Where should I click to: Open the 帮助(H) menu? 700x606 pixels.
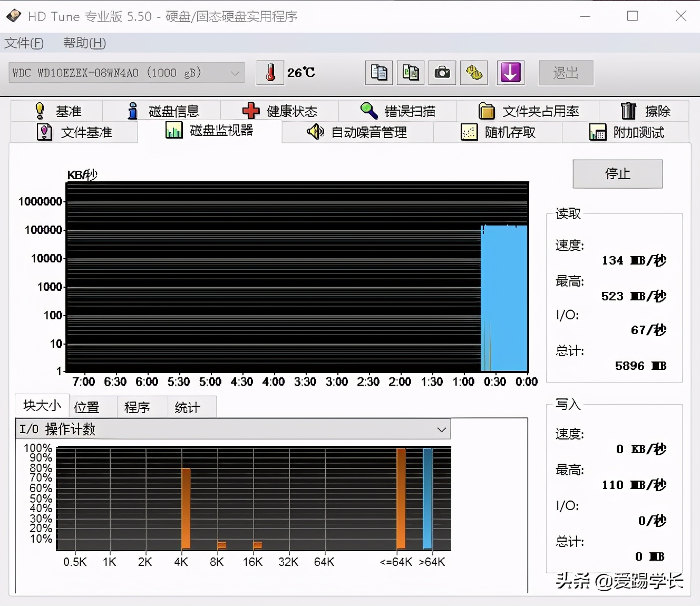coord(83,43)
